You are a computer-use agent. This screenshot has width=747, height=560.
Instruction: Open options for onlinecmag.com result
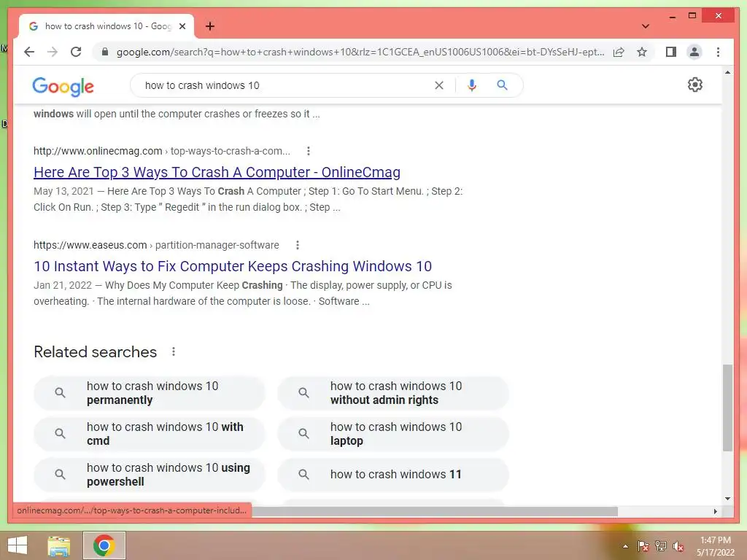point(309,151)
